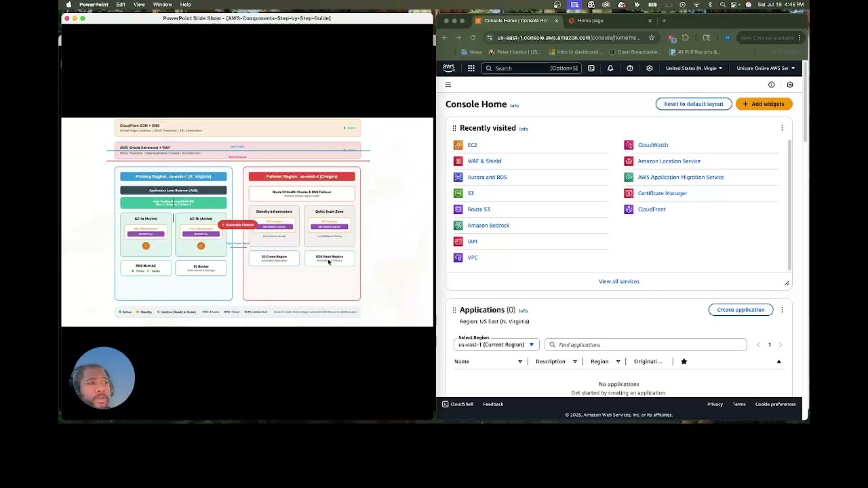This screenshot has height=488, width=868.
Task: Reload the Chrome page
Action: pyautogui.click(x=473, y=38)
